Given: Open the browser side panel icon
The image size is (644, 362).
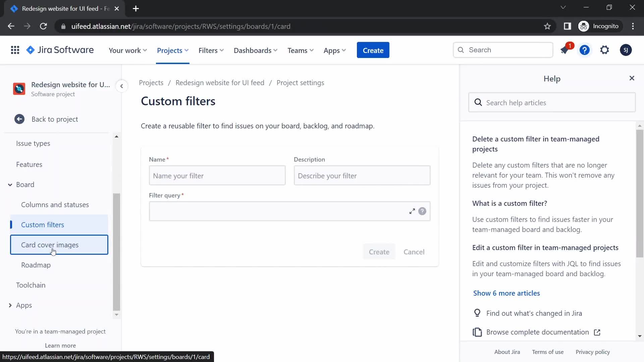Looking at the screenshot, I should pyautogui.click(x=568, y=26).
